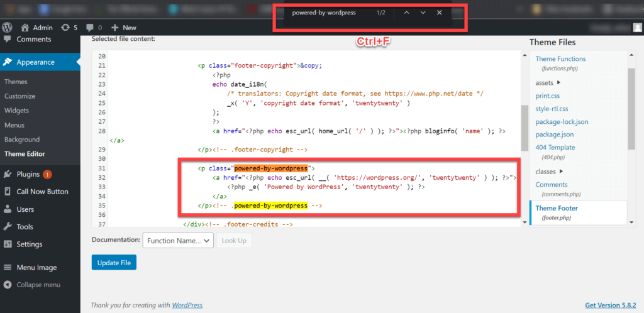Open style-rtl.css in Theme Files
Viewport: 644px width, 313px height.
(552, 109)
